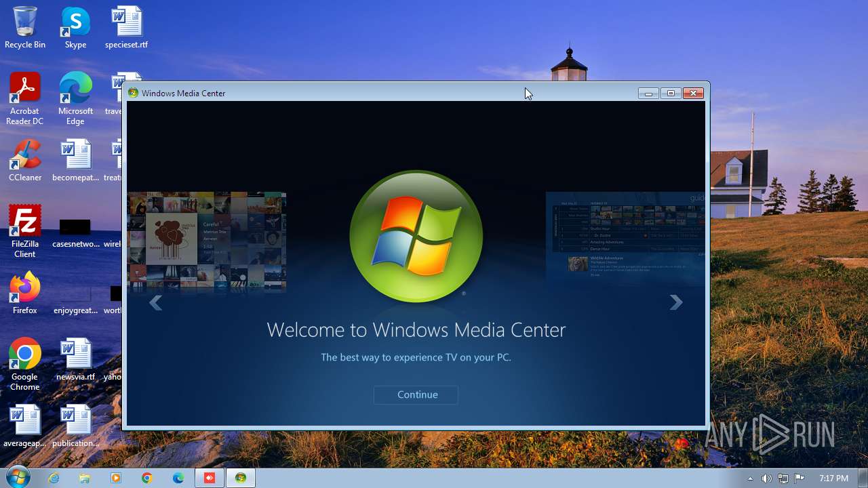Select the specieset.rtf document on the desktop
This screenshot has width=868, height=488.
tap(126, 28)
